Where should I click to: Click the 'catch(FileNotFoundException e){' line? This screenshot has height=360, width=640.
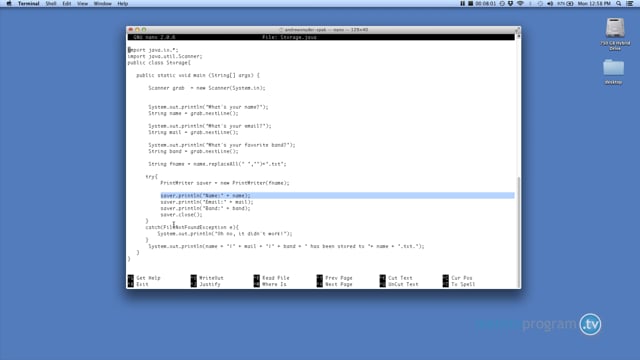[x=192, y=227]
